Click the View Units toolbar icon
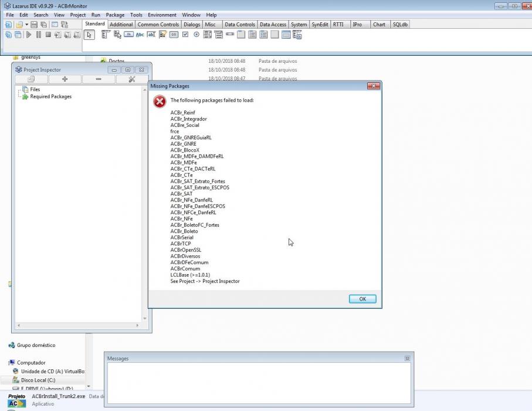Viewport: 532px width, 411px height. click(x=8, y=35)
